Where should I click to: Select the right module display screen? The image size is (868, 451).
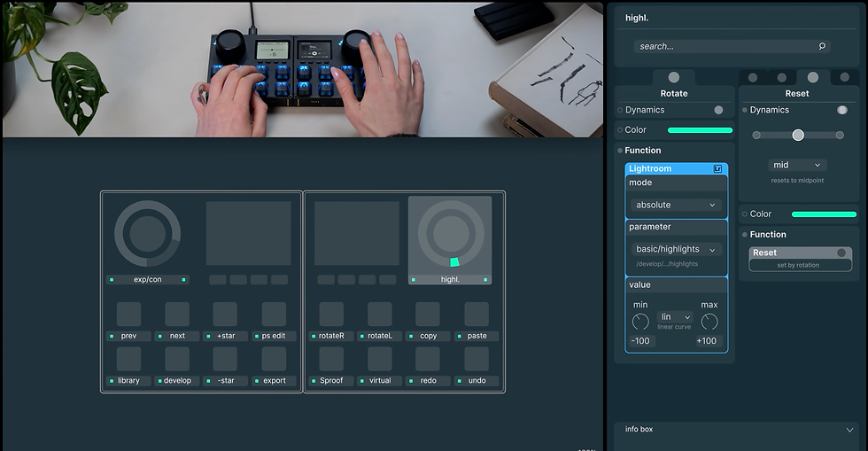tap(357, 233)
